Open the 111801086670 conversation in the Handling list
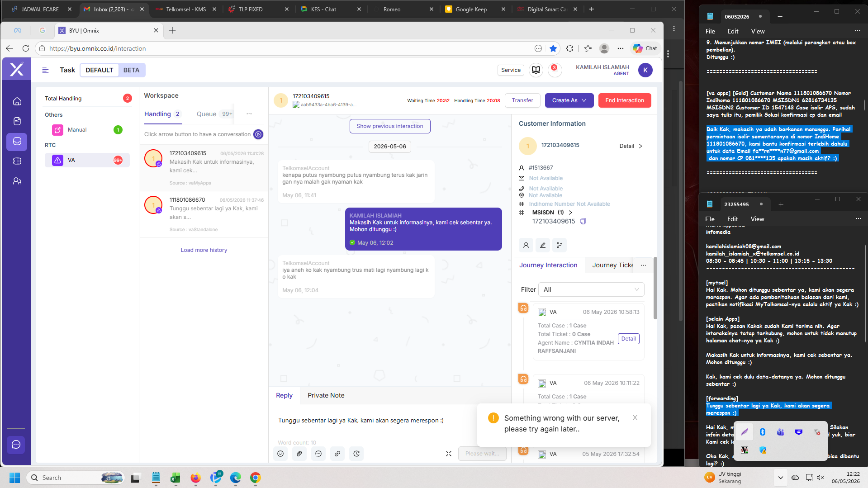Image resolution: width=868 pixels, height=488 pixels. coord(204,214)
